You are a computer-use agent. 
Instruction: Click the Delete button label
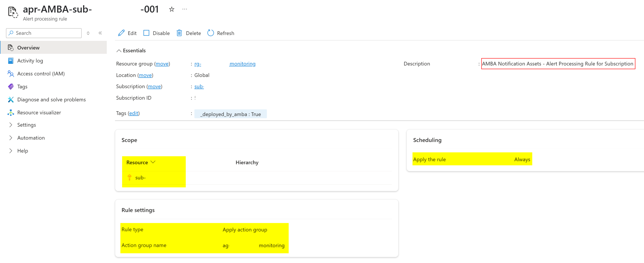[193, 33]
